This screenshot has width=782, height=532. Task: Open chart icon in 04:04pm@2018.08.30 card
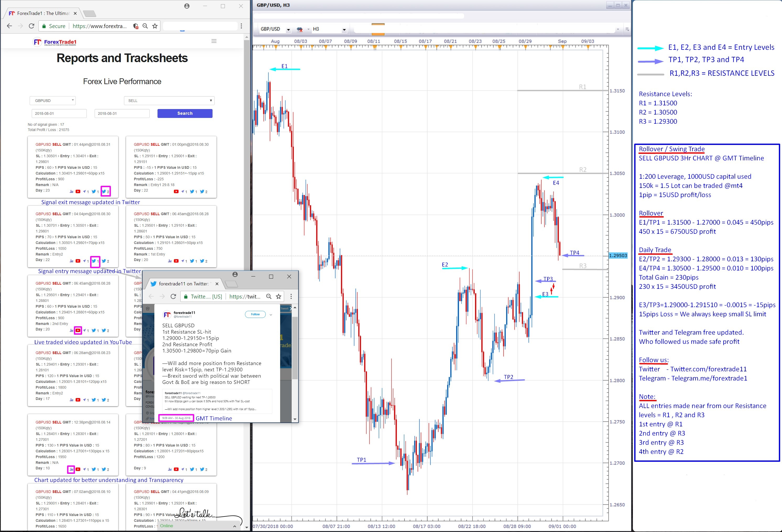point(71,261)
